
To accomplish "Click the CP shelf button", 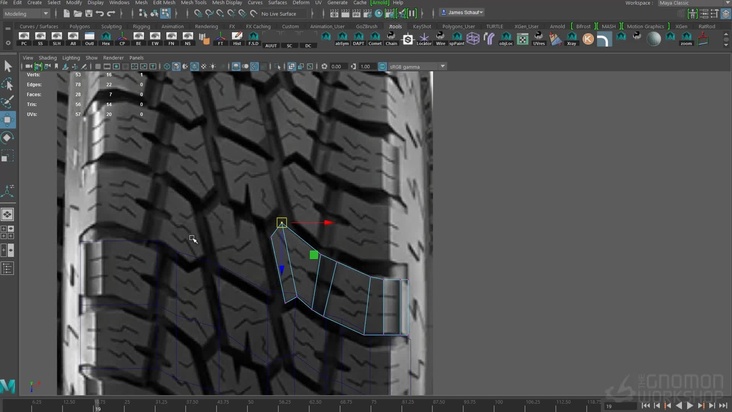I will click(122, 38).
